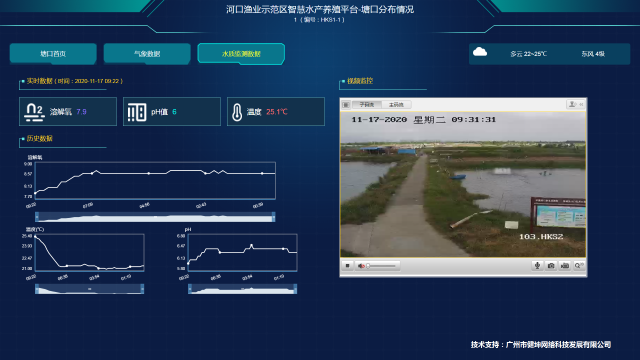Stop the video with the stop button
640x360 pixels.
[347, 266]
